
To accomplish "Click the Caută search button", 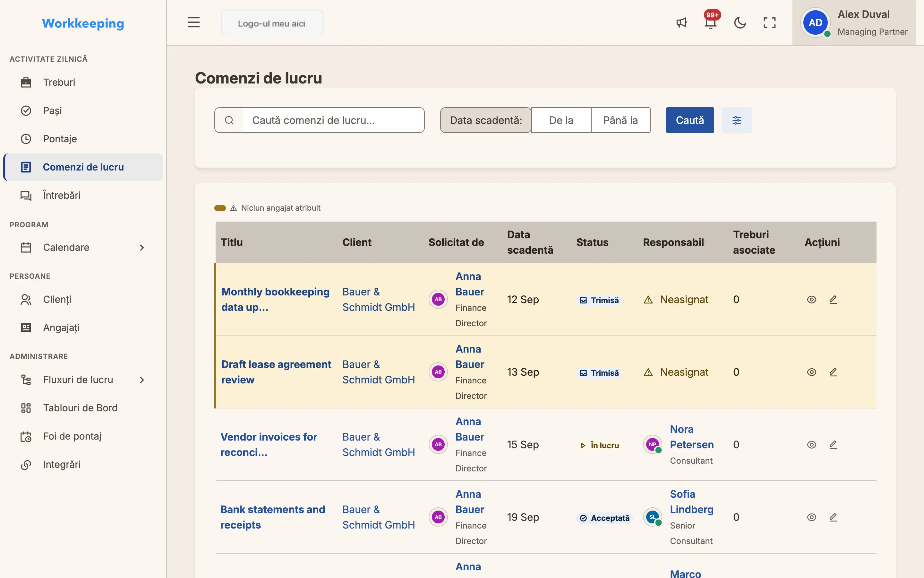I will [x=689, y=120].
